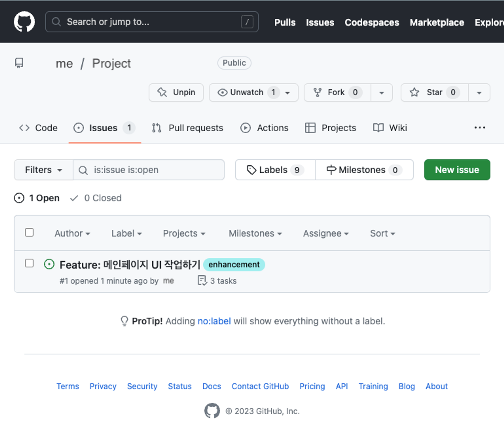Open the Pricing link in the footer
504x442 pixels.
point(312,386)
